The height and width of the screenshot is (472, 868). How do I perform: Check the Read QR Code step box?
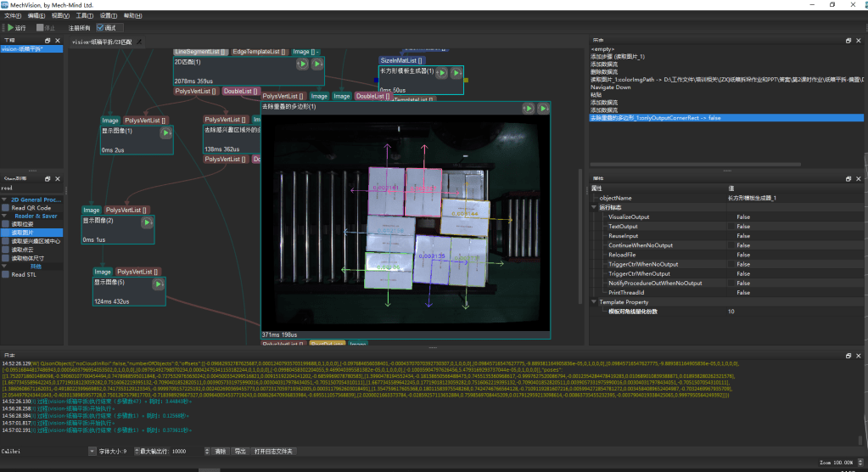(x=7, y=208)
